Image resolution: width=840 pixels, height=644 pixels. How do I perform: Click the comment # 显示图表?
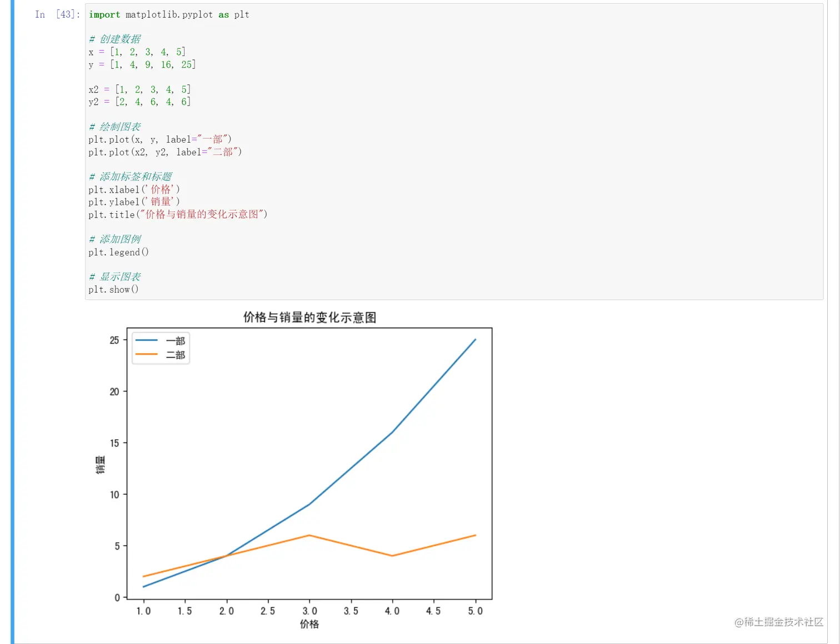114,276
